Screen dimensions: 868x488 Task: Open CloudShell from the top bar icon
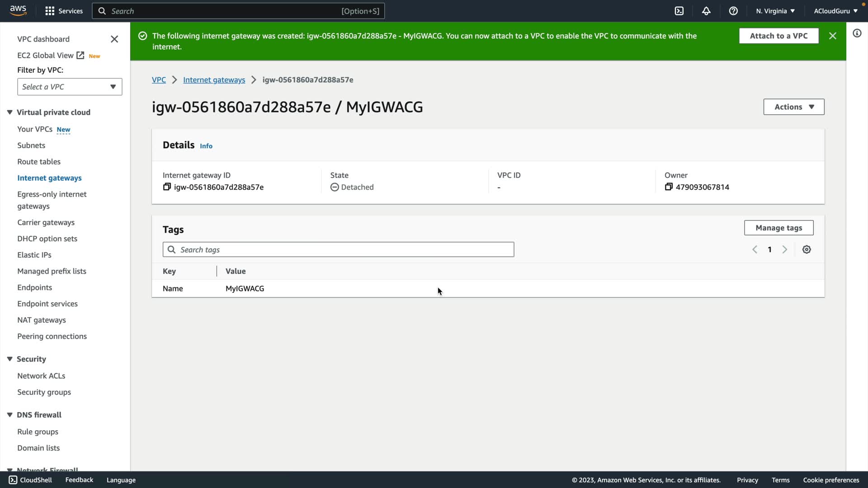679,11
